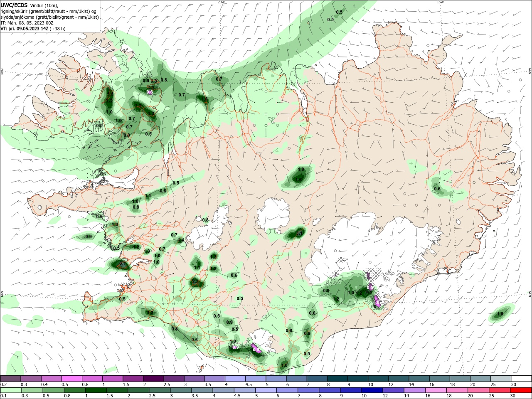Click the deep blue 10 swatch in the lower legend row
The width and height of the screenshot is (532, 399).
click(x=372, y=390)
